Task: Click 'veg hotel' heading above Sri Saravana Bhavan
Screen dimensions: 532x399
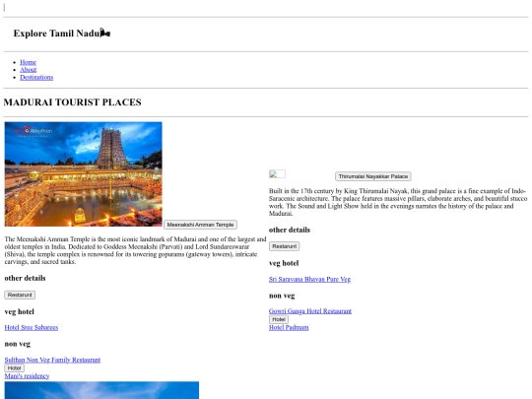Action: click(x=284, y=263)
